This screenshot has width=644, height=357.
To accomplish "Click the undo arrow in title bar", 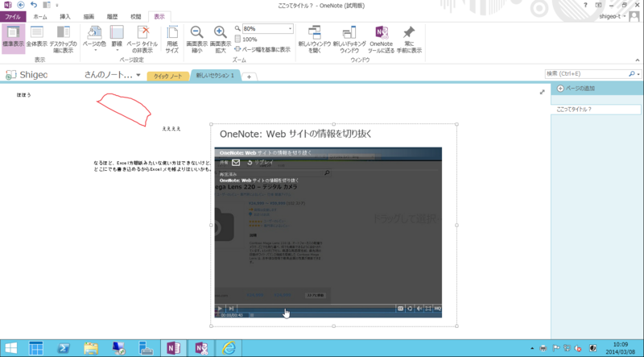I will (34, 5).
